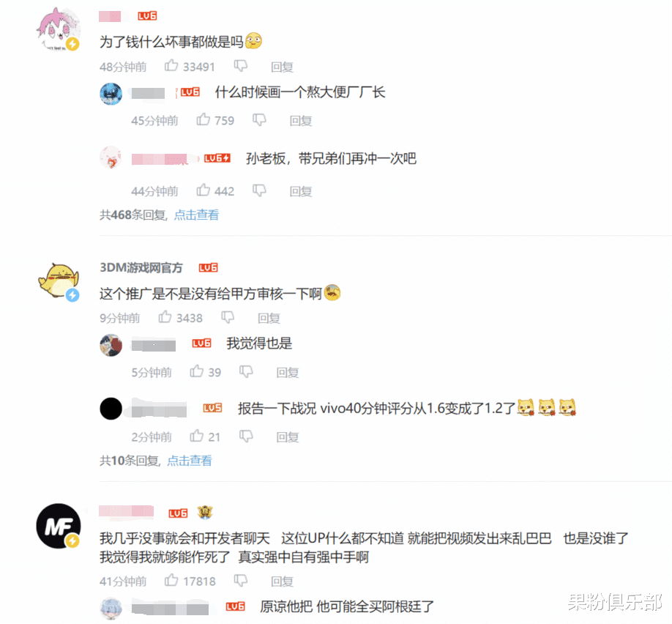Screen dimensions: 672x624
Task: Expand all 468 replies via 点击查看
Action: click(x=196, y=215)
